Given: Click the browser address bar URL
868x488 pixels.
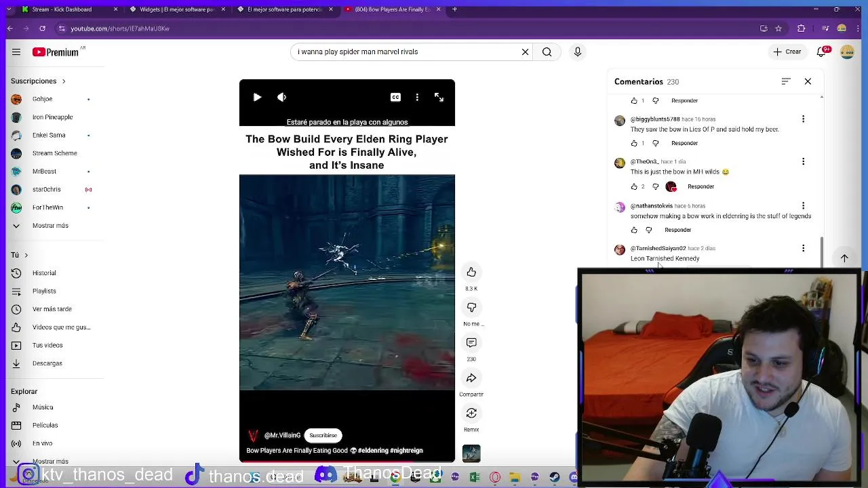Looking at the screenshot, I should click(120, 28).
